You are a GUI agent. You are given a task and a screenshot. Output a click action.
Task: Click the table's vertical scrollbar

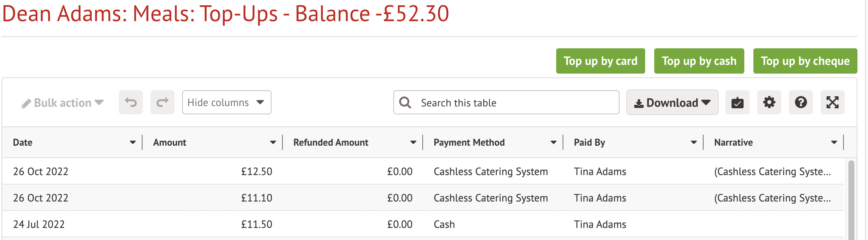click(851, 200)
